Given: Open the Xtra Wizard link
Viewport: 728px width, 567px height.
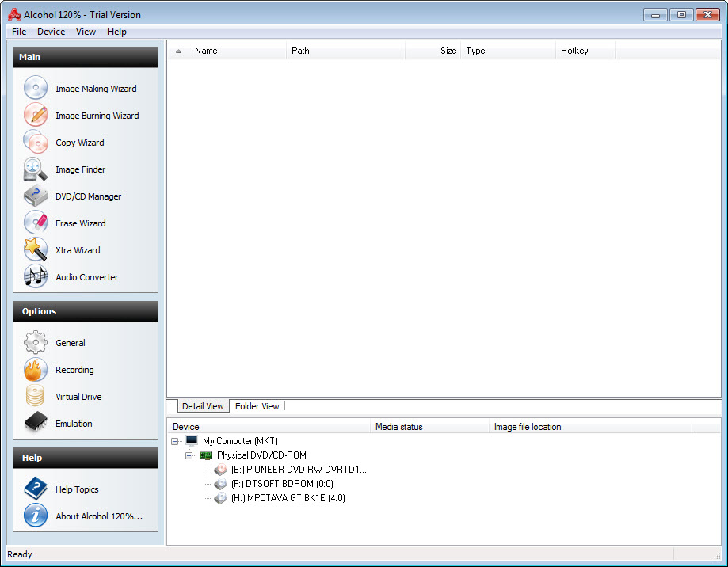Looking at the screenshot, I should pyautogui.click(x=78, y=250).
